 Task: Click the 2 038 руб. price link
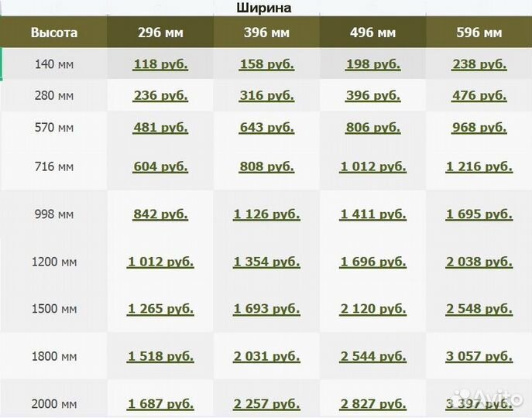point(479,262)
